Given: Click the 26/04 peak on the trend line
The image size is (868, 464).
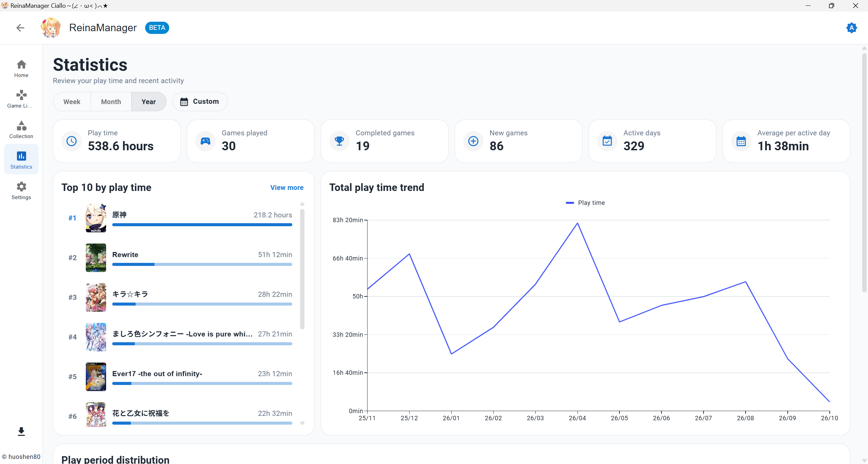Looking at the screenshot, I should [577, 223].
